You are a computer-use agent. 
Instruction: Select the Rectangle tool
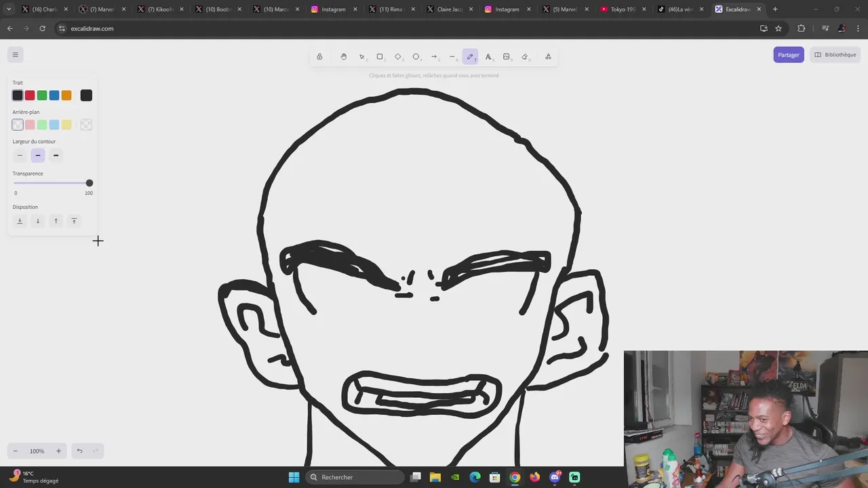380,57
